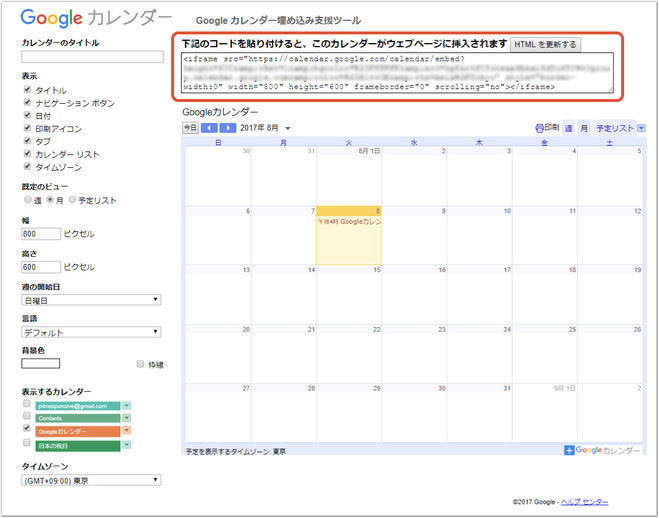The height and width of the screenshot is (518, 659).
Task: Enable the 枠線 border checkbox
Action: pos(140,364)
